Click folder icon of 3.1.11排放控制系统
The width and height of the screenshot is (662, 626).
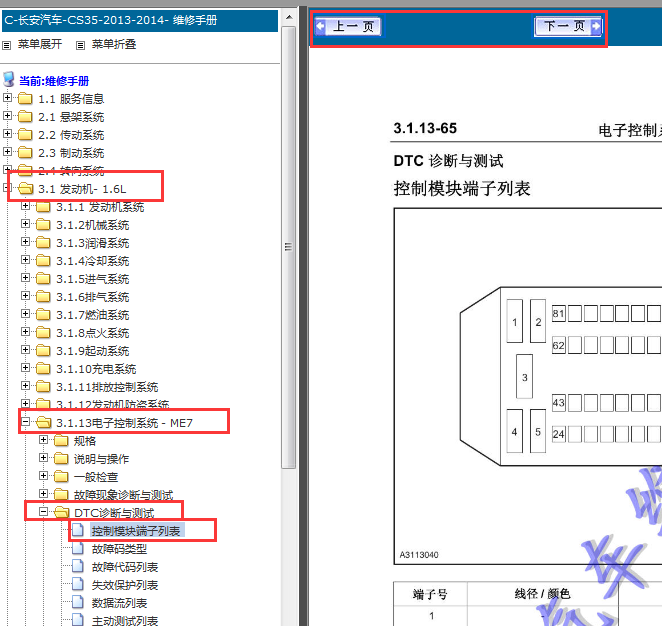[43, 386]
